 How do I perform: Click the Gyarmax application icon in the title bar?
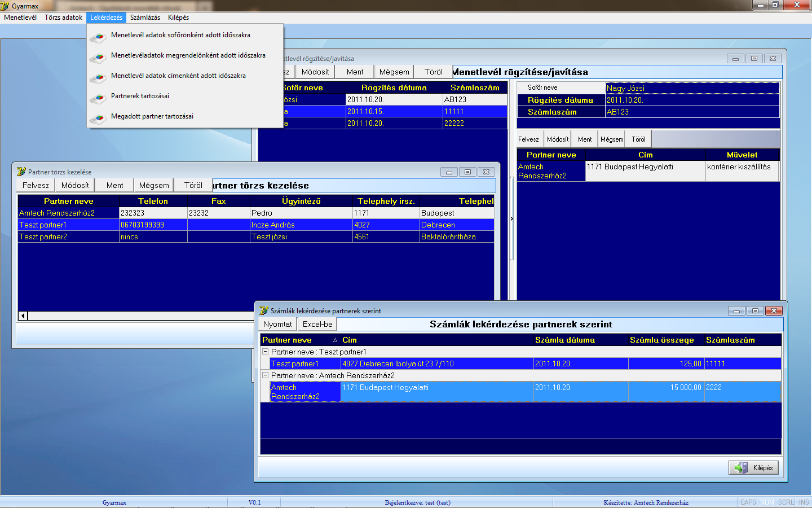click(5, 6)
